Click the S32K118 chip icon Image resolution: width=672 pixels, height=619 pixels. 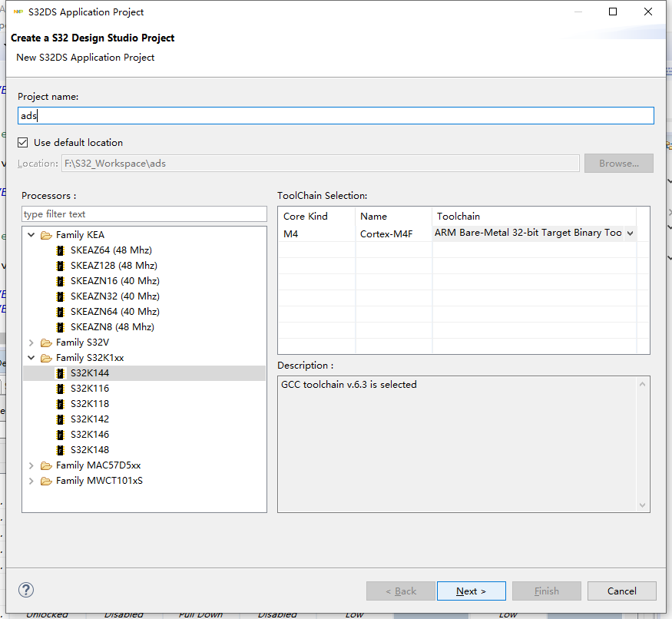(x=61, y=404)
